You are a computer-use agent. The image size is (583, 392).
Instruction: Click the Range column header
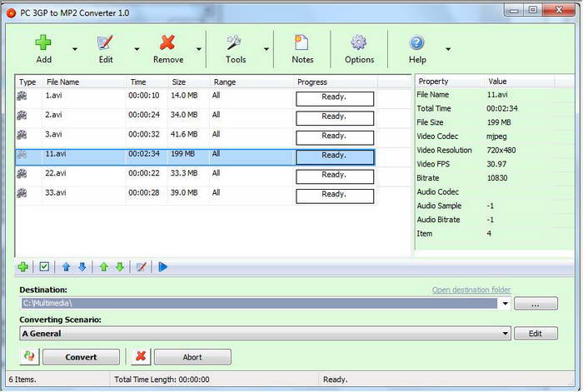[252, 82]
